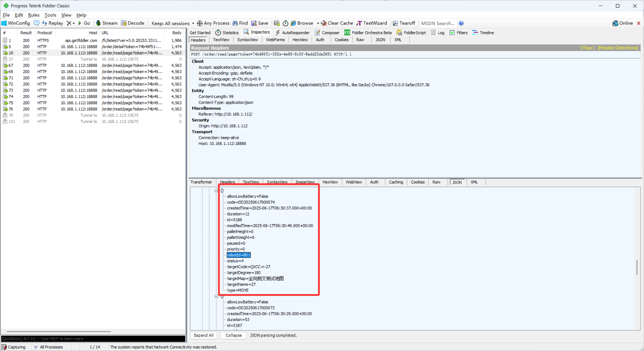Click the Remove (X) toolbar icon

click(69, 23)
